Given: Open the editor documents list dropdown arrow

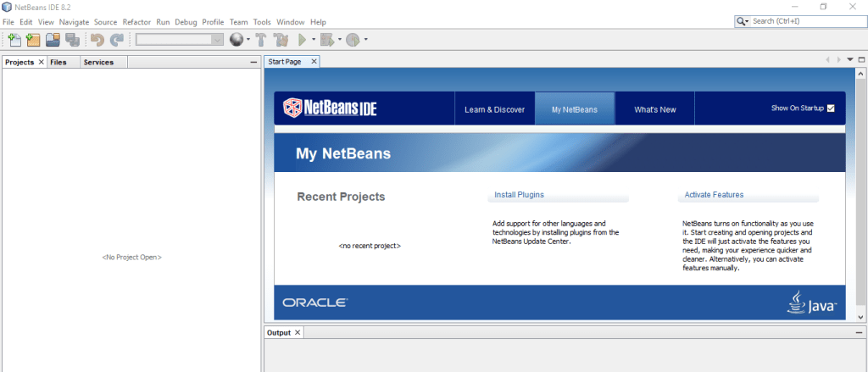Looking at the screenshot, I should (x=850, y=60).
